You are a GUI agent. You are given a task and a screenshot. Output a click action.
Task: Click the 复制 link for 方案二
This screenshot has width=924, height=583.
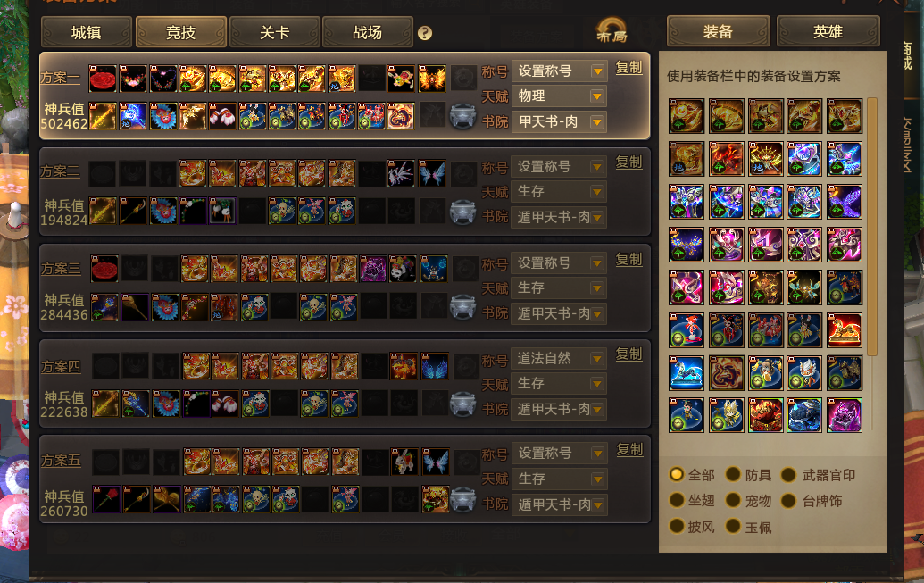click(x=628, y=162)
